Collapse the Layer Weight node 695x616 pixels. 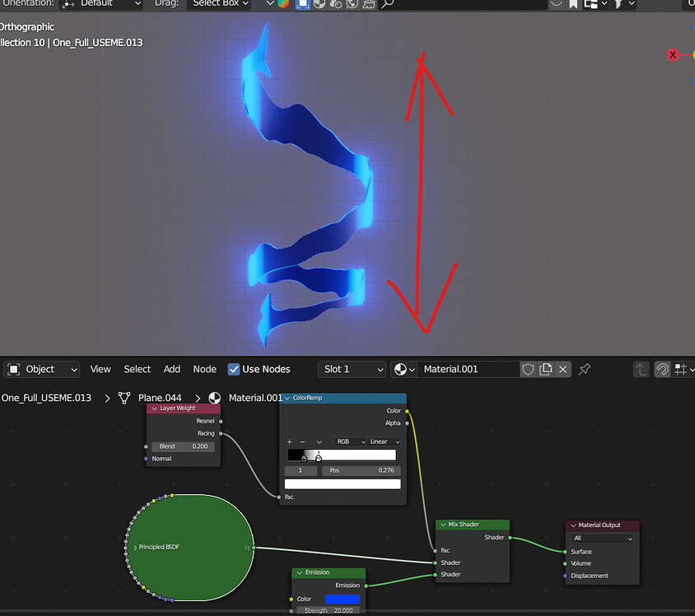pyautogui.click(x=154, y=408)
